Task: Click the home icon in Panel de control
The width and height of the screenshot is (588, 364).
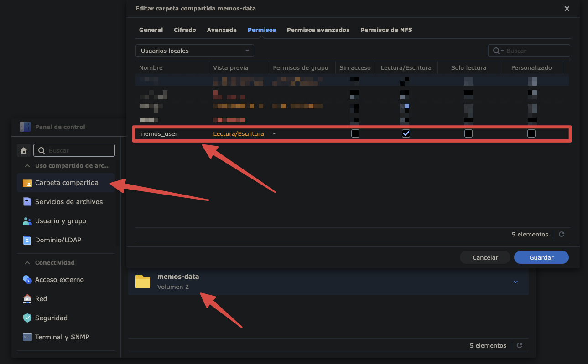Action: [x=24, y=150]
